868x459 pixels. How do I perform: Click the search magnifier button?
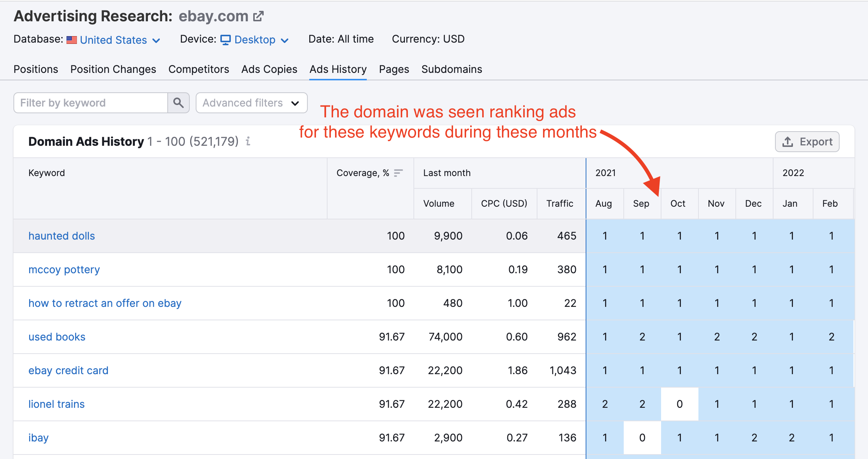tap(179, 103)
